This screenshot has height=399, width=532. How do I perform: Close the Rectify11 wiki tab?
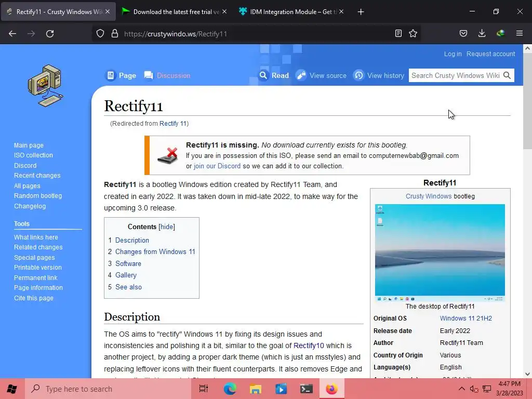(x=108, y=11)
